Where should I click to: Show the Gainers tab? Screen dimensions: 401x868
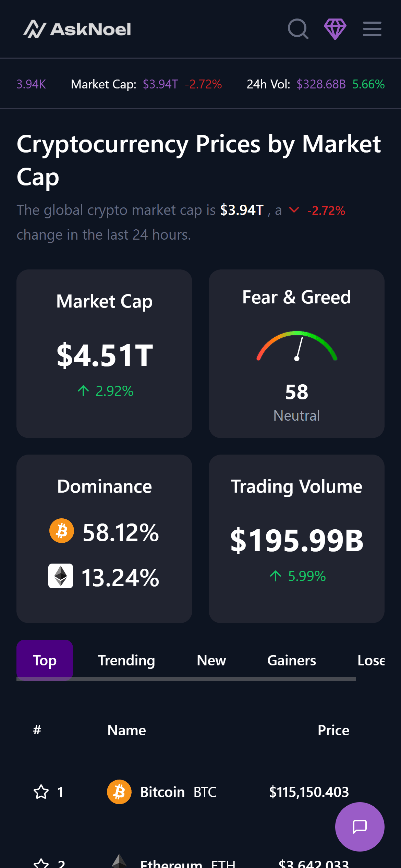coord(292,660)
